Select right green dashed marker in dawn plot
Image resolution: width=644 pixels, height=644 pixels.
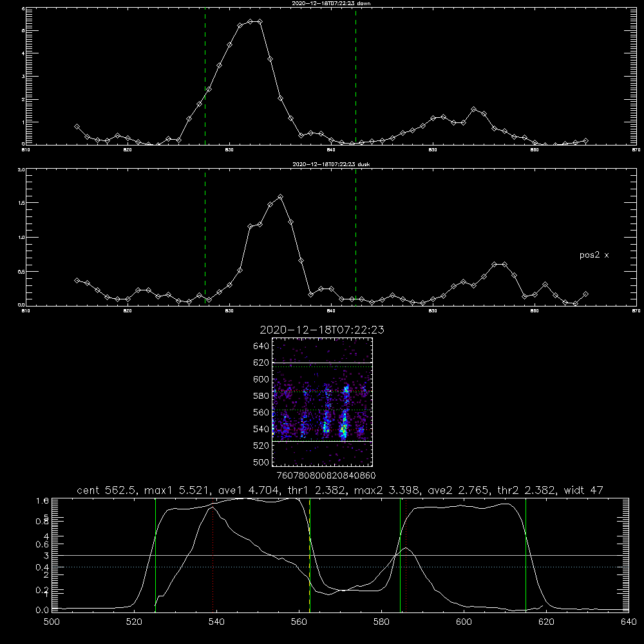pos(355,76)
